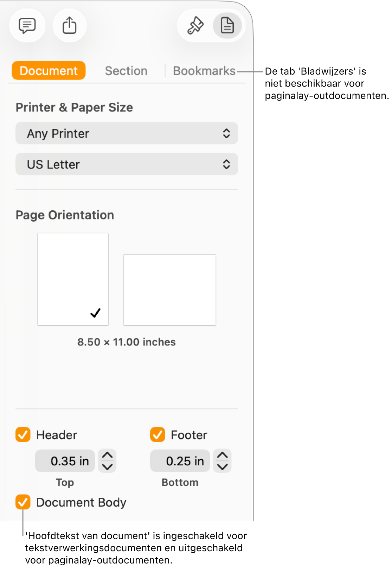This screenshot has height=566, width=392.
Task: Disable the Footer checkbox
Action: coord(158,434)
